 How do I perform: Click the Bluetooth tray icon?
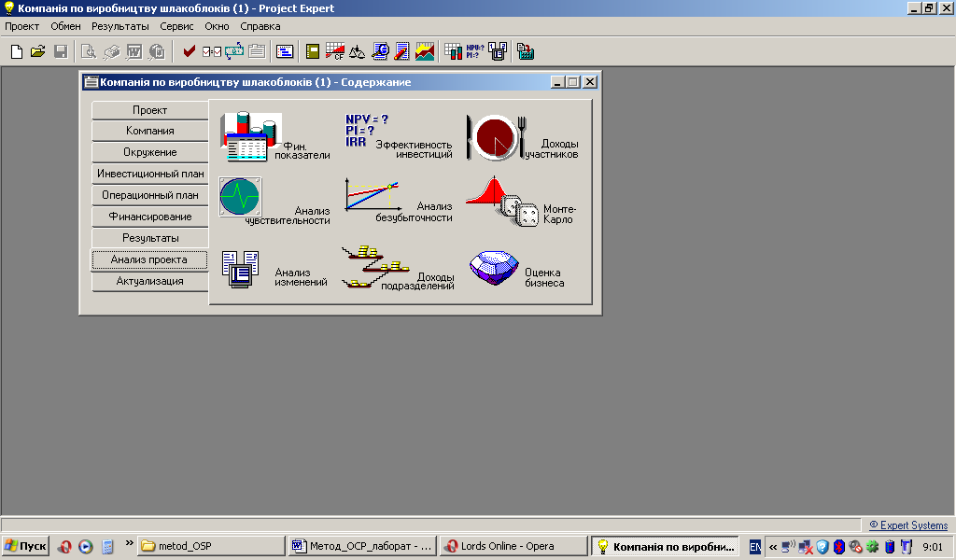[x=839, y=547]
